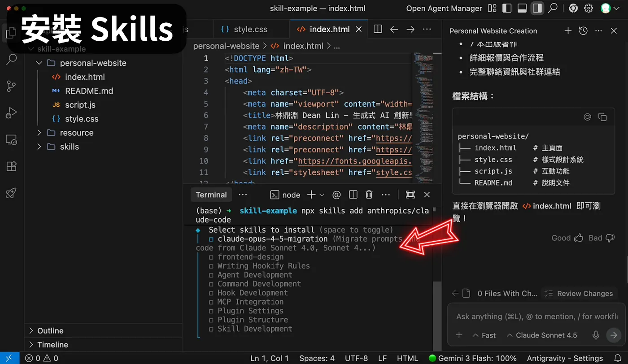Open the Search view in activity bar

point(12,59)
